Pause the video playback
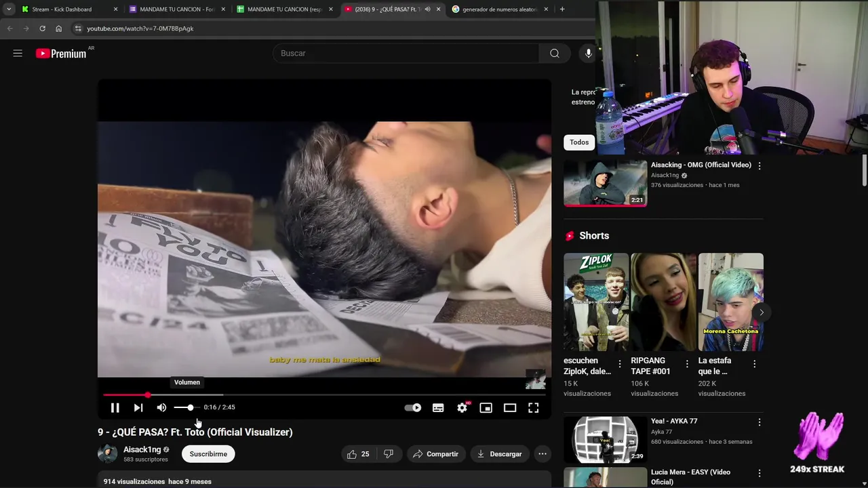Image resolution: width=868 pixels, height=488 pixels. pyautogui.click(x=115, y=407)
